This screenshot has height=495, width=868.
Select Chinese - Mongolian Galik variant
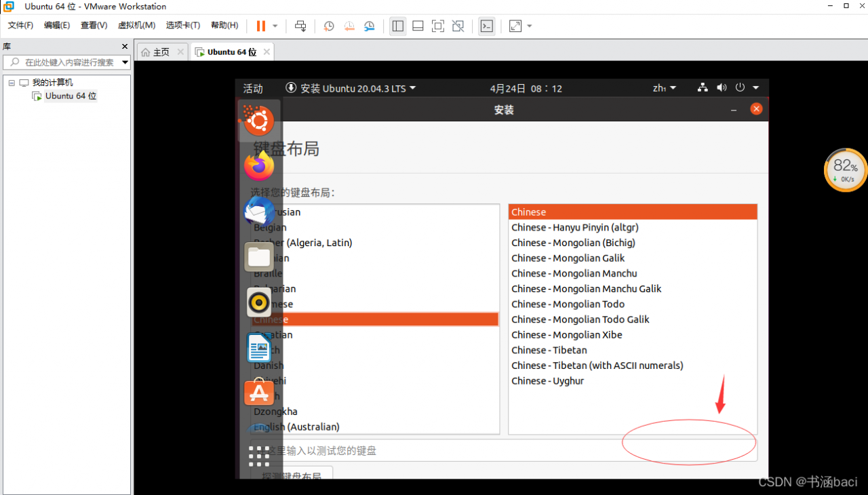point(633,258)
